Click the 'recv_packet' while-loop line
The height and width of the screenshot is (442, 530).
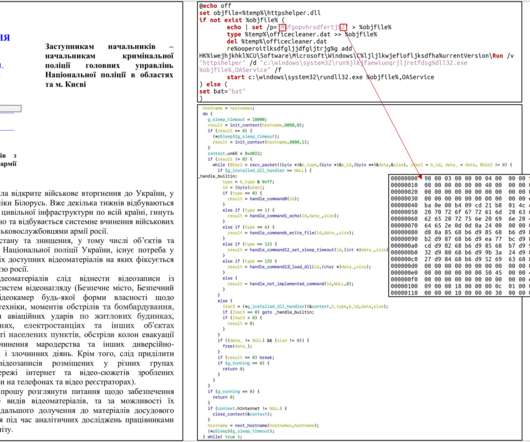362,165
